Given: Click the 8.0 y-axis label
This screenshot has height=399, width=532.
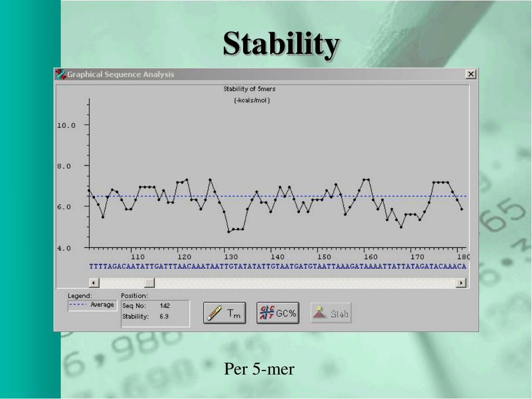Looking at the screenshot, I should point(64,166).
